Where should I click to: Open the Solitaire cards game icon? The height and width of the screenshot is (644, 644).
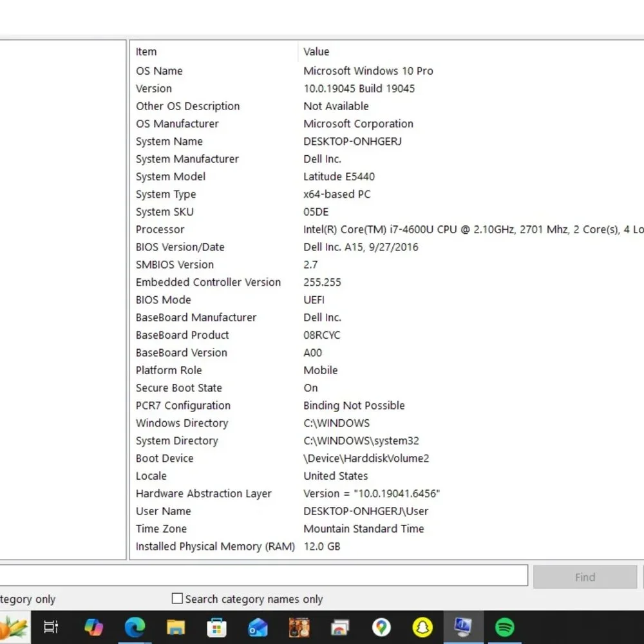tap(299, 627)
